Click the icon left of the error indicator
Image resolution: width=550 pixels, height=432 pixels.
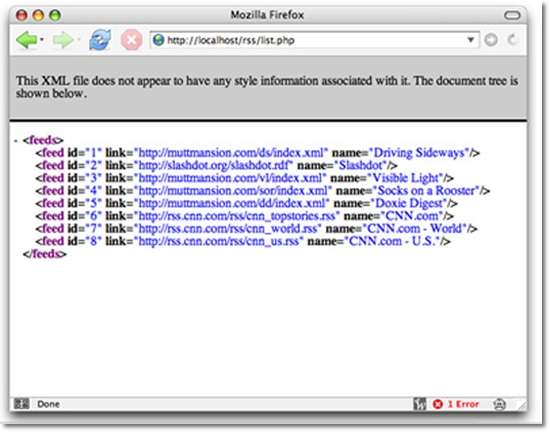click(x=420, y=404)
